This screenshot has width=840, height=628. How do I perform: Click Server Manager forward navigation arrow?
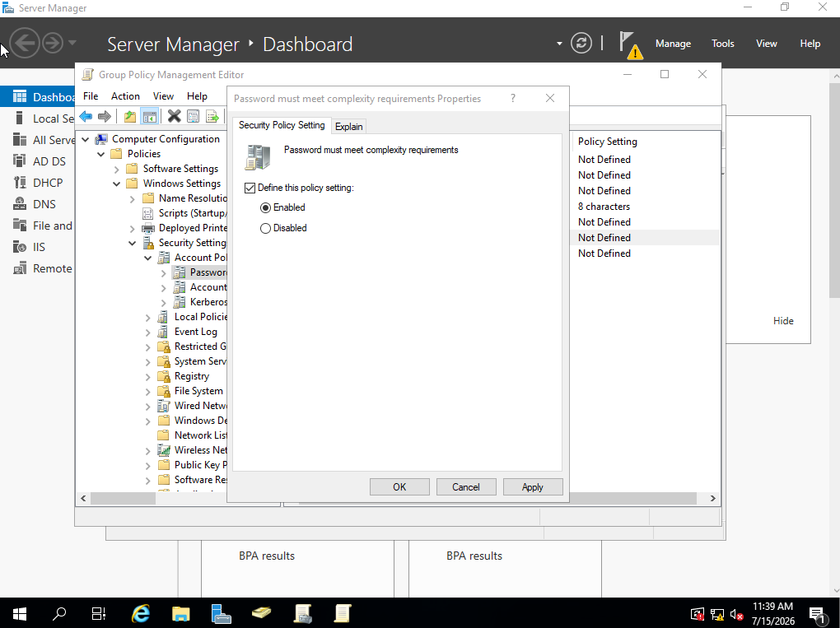pyautogui.click(x=53, y=43)
